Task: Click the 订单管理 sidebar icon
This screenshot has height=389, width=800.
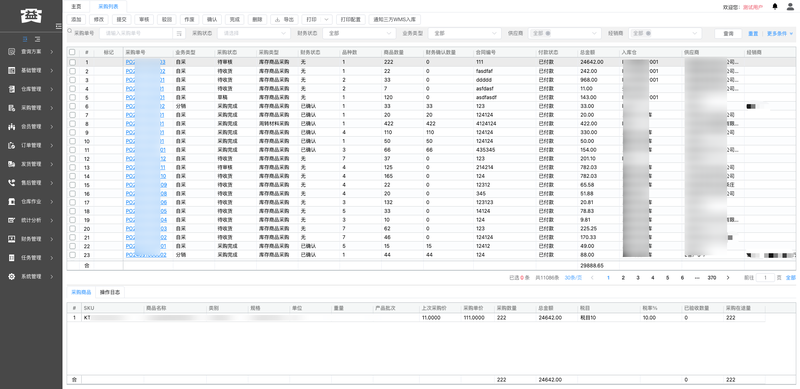Action: [x=12, y=145]
